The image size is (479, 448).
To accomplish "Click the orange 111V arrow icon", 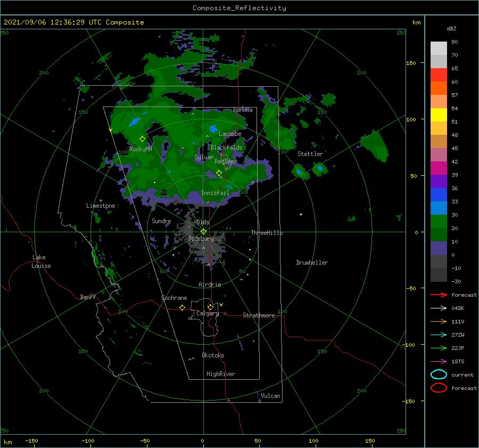I will 439,321.
